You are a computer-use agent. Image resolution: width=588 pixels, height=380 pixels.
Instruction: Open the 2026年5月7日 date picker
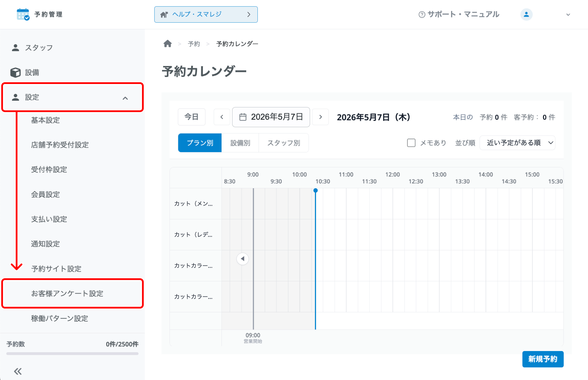271,117
